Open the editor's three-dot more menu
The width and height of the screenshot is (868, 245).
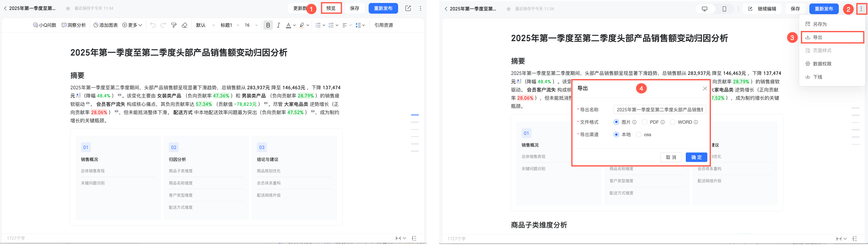pos(421,8)
